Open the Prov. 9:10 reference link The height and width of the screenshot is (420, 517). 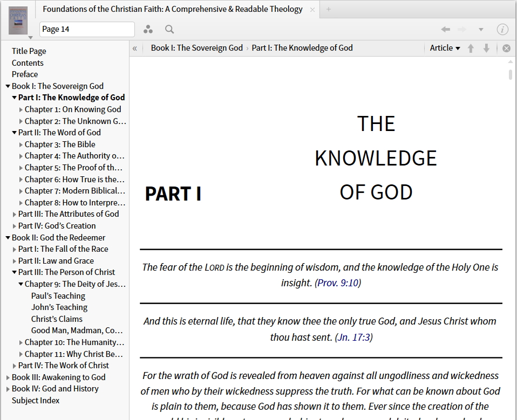pos(338,283)
